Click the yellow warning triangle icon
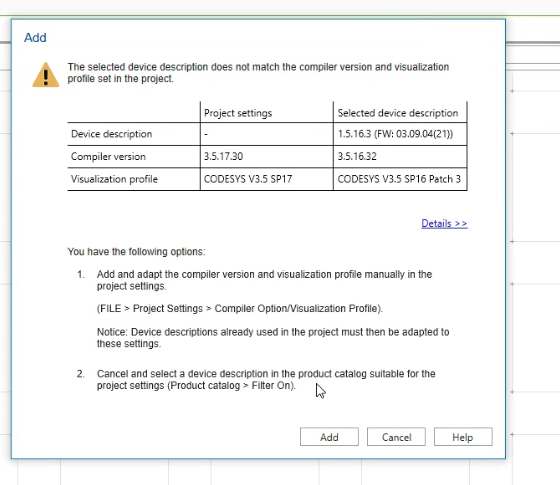The height and width of the screenshot is (485, 560). [x=46, y=75]
